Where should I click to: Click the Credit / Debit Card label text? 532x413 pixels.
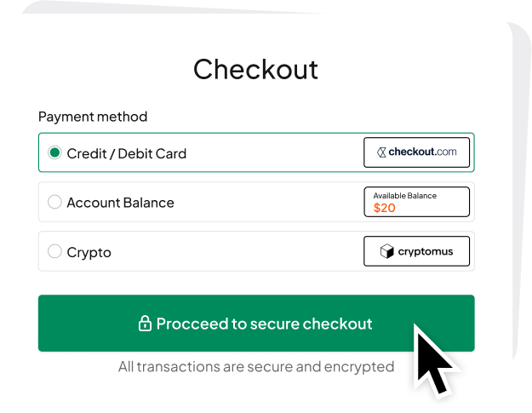click(126, 153)
